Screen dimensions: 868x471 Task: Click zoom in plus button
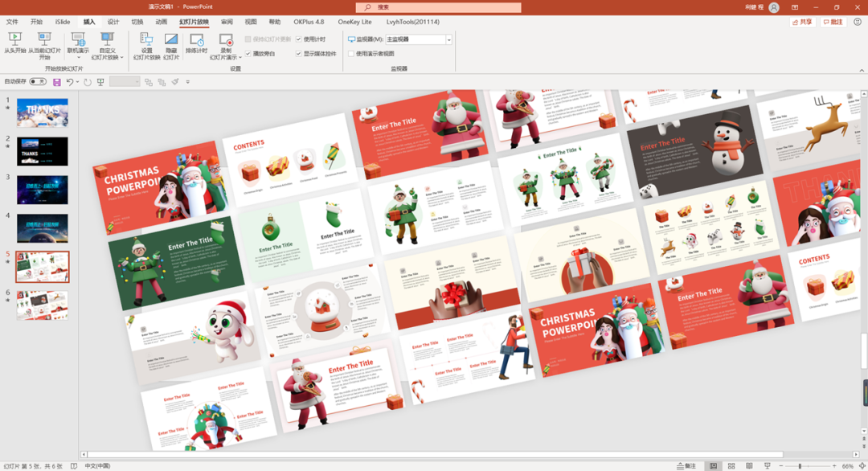click(834, 466)
